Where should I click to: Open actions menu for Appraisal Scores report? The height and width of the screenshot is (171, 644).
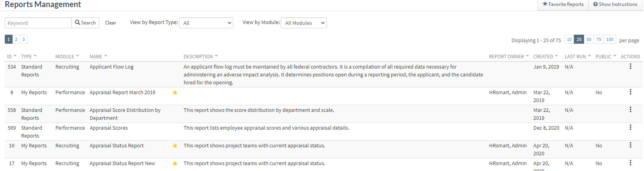[x=630, y=127]
